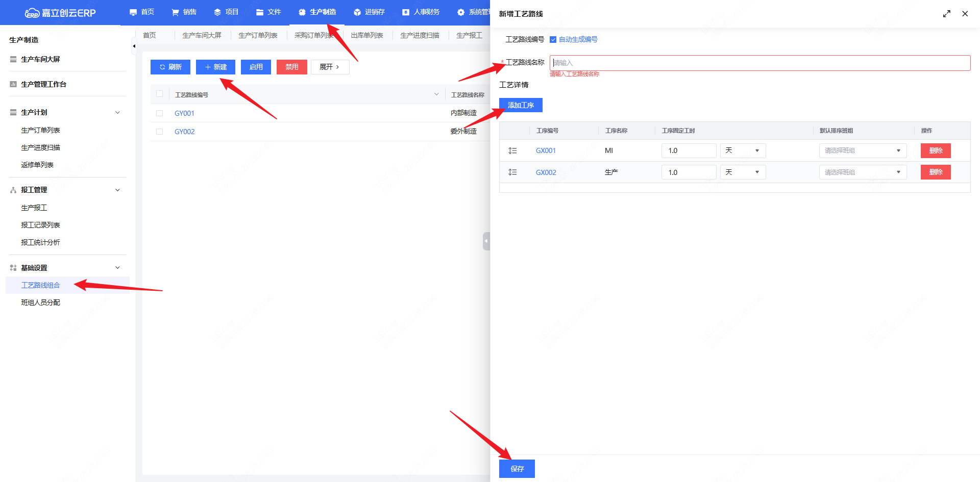This screenshot has width=980, height=482.
Task: Open the 进销存 top menu
Action: (x=369, y=12)
